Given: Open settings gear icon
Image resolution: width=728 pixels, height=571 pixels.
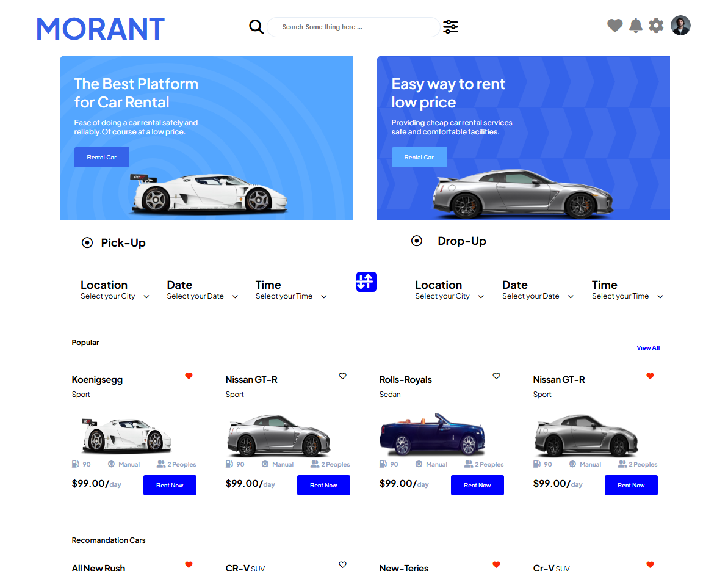Looking at the screenshot, I should pyautogui.click(x=656, y=26).
